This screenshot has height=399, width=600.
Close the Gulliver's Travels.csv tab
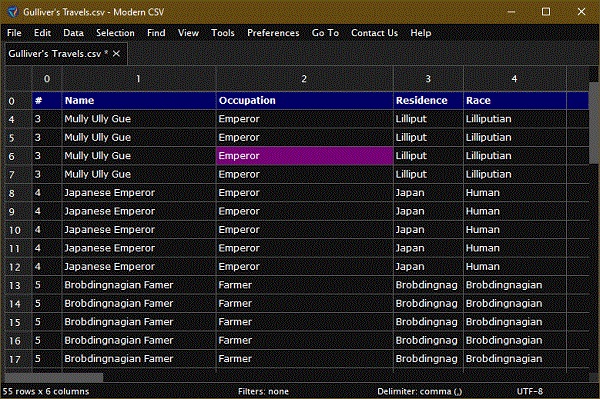[x=116, y=54]
